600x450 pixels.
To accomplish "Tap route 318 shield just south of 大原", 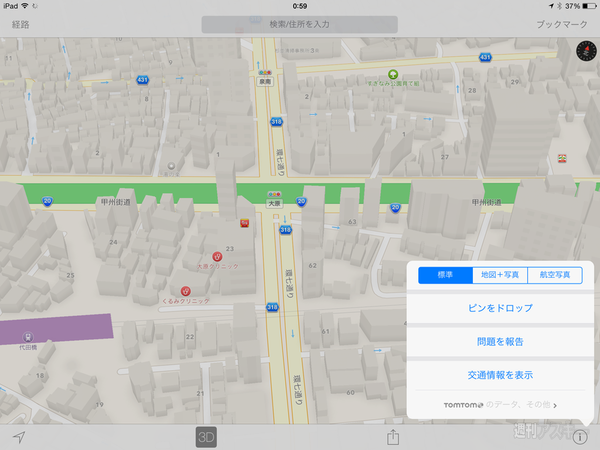I will click(285, 230).
